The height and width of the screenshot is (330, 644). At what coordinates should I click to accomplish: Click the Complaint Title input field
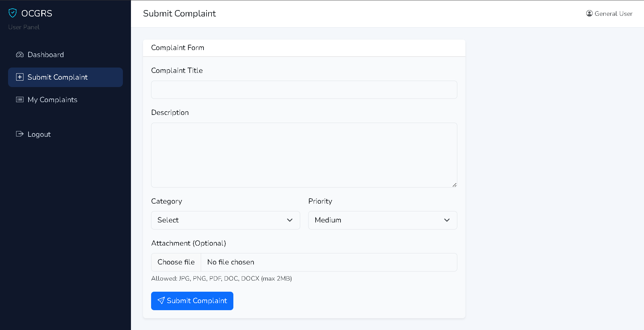304,90
